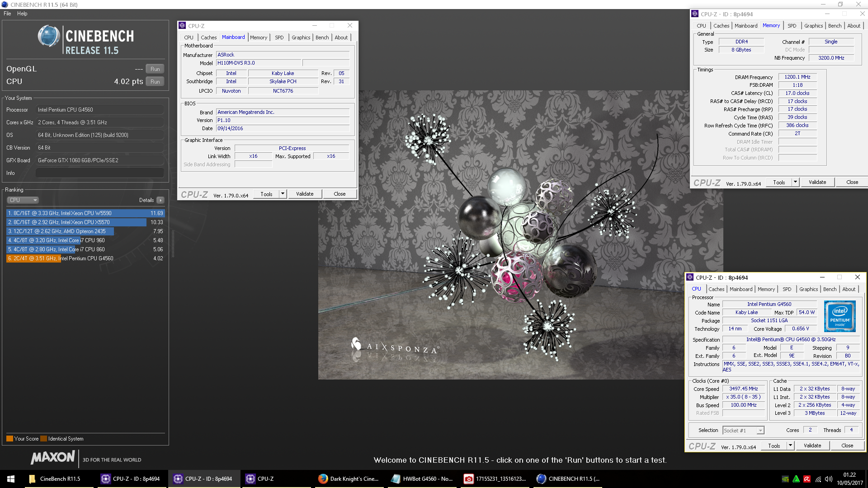Screen dimensions: 868x488
Task: Switch to CPU tab in Memory window
Action: [701, 26]
